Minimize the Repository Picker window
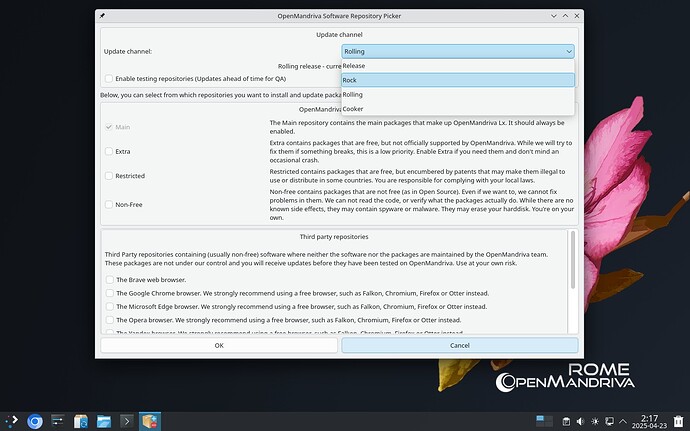 click(x=554, y=16)
